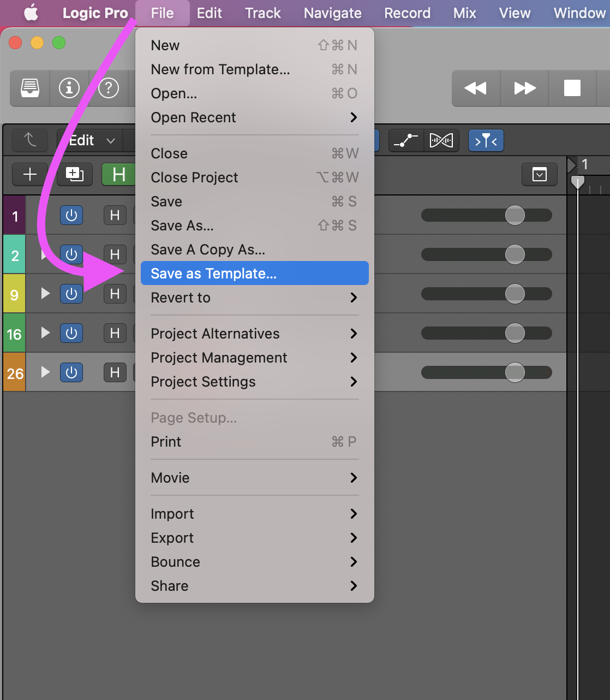Click the Add Track plus button
The image size is (610, 700).
click(x=30, y=174)
